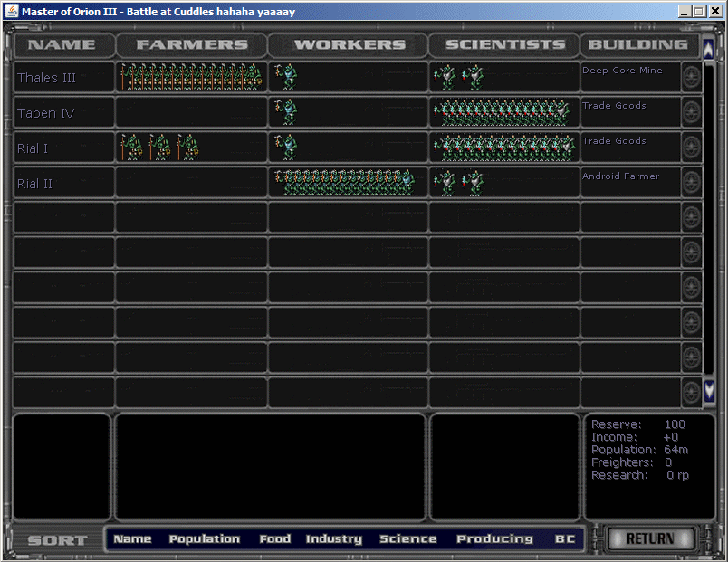728x562 pixels.
Task: Sort colonies by Industry
Action: point(334,538)
